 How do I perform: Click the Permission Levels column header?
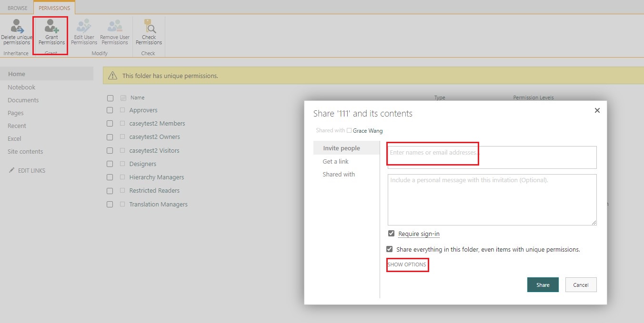point(533,98)
